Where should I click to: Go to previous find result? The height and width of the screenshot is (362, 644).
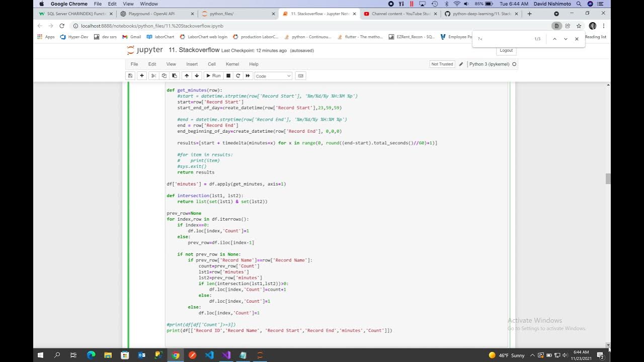[x=554, y=39]
